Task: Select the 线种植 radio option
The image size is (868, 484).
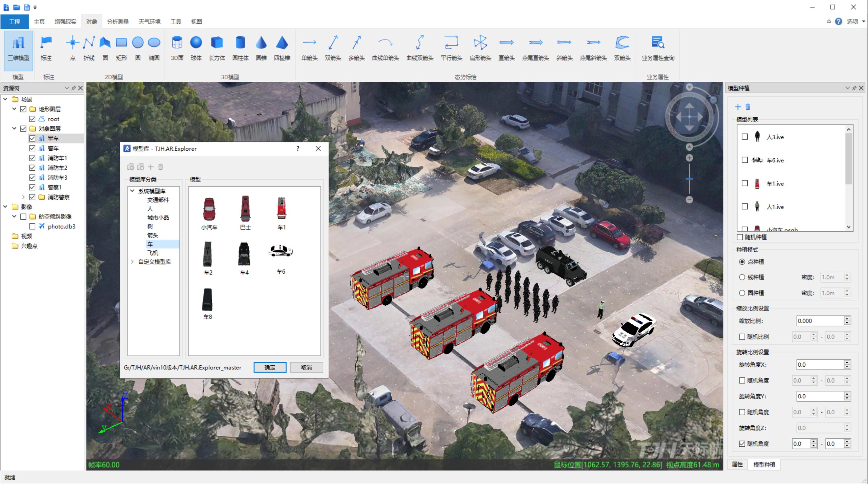Action: (742, 277)
